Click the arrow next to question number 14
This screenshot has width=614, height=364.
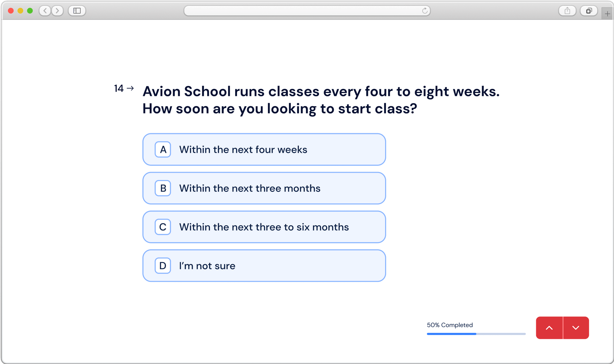tap(130, 88)
